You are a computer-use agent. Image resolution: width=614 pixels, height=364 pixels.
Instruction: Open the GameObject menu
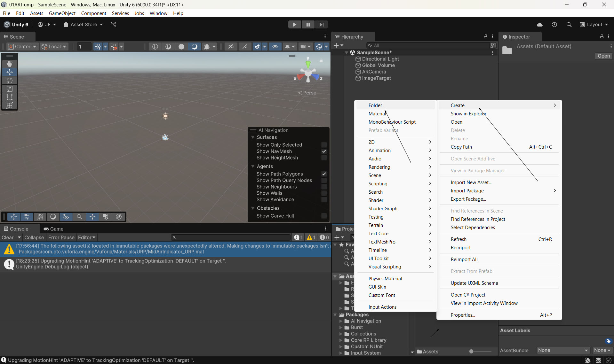pyautogui.click(x=62, y=13)
